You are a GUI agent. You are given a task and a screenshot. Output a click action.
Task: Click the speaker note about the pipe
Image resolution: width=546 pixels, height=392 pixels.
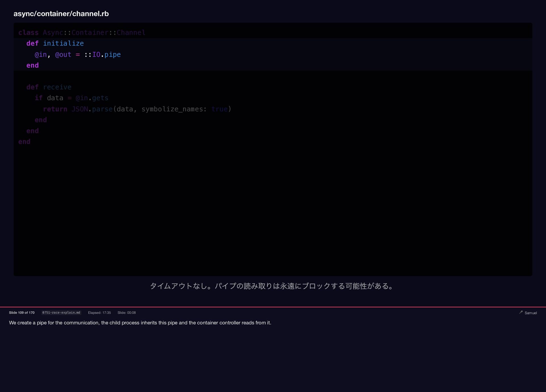point(140,323)
